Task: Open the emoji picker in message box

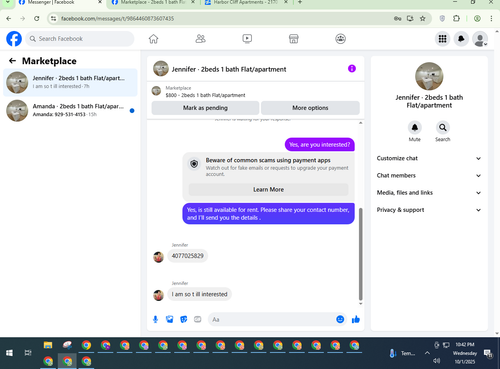Action: click(340, 319)
